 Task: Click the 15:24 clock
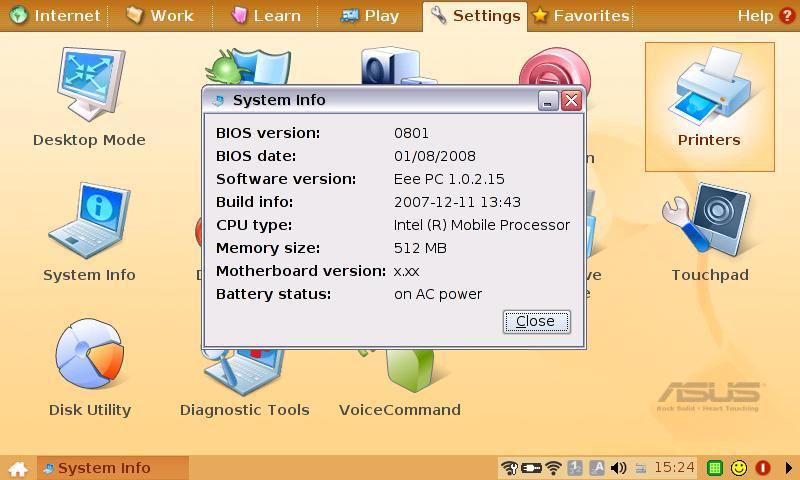pyautogui.click(x=674, y=467)
